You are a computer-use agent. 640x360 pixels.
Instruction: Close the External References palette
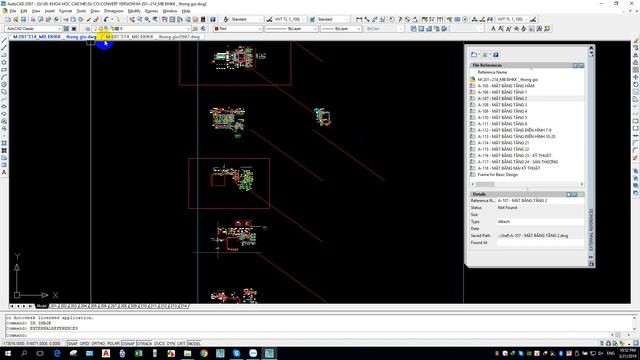(x=591, y=48)
